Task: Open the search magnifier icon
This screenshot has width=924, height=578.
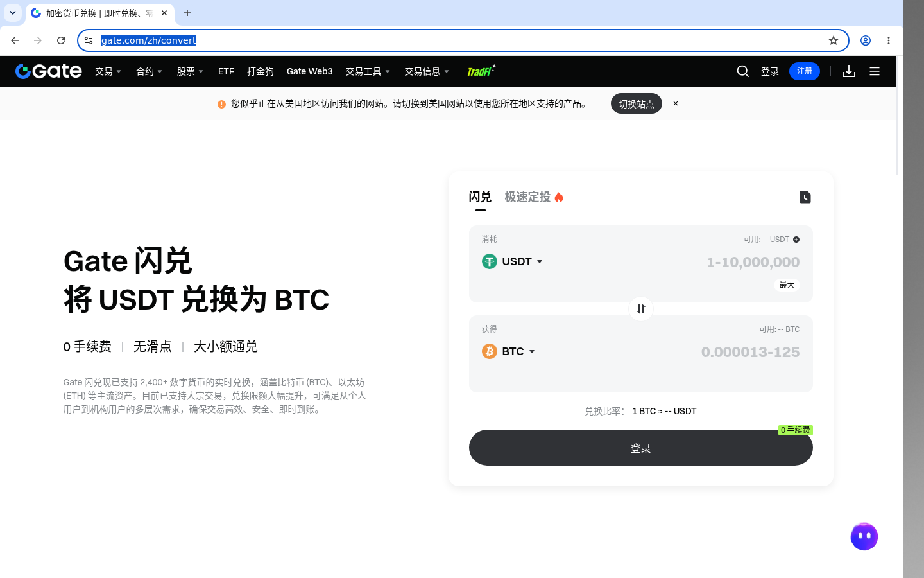Action: 743,71
